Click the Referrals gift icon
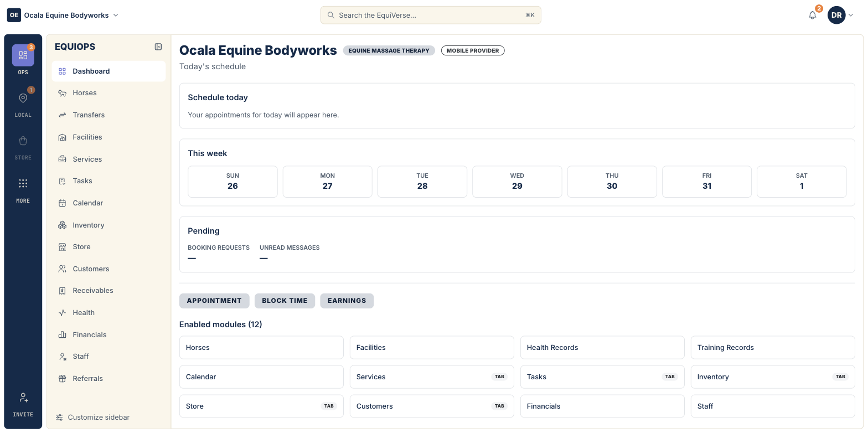The image size is (868, 433). tap(63, 379)
